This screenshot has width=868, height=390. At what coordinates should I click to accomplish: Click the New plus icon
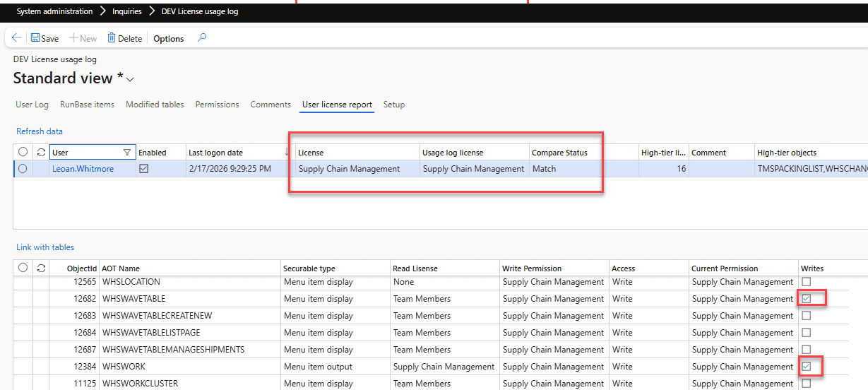click(73, 38)
